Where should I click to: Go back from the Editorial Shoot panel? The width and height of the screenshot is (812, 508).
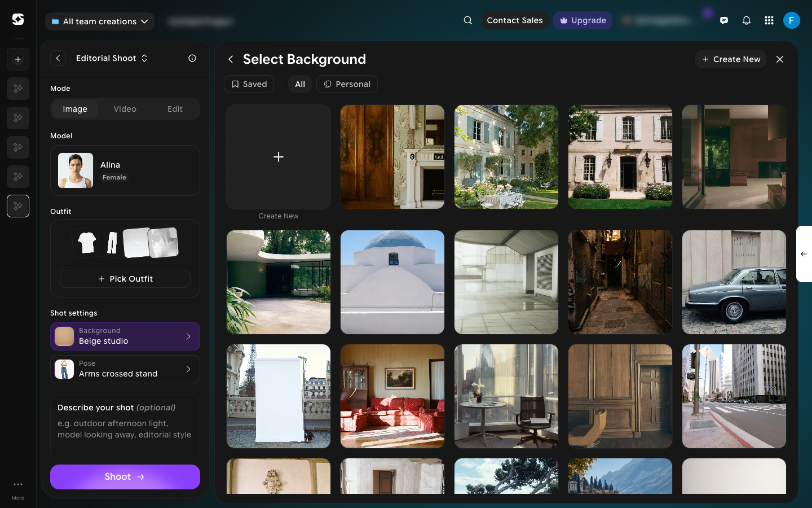(58, 58)
